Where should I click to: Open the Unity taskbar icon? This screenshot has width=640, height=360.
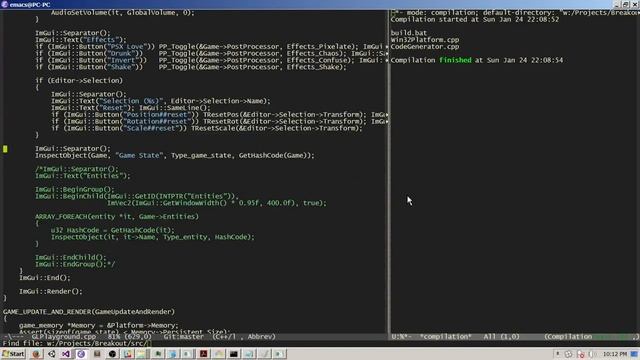click(x=51, y=354)
